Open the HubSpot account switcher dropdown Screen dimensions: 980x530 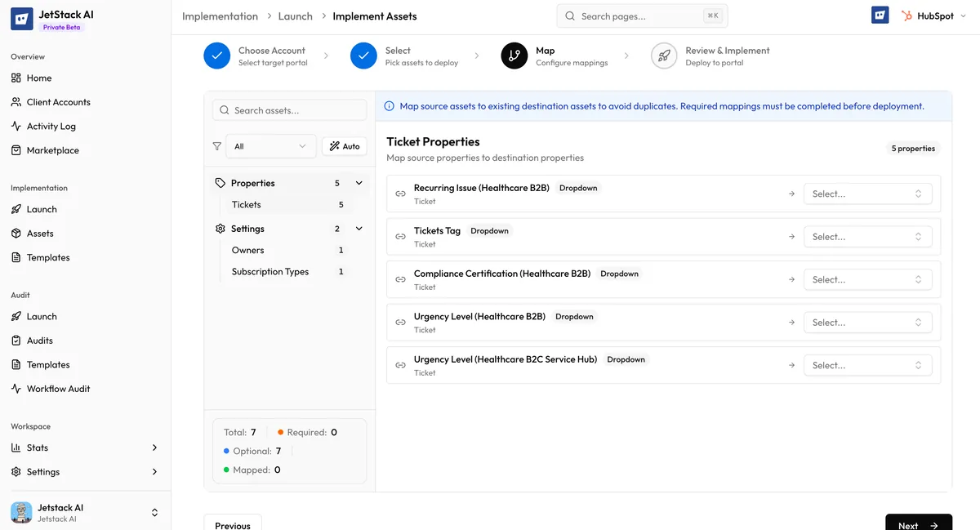pyautogui.click(x=963, y=14)
